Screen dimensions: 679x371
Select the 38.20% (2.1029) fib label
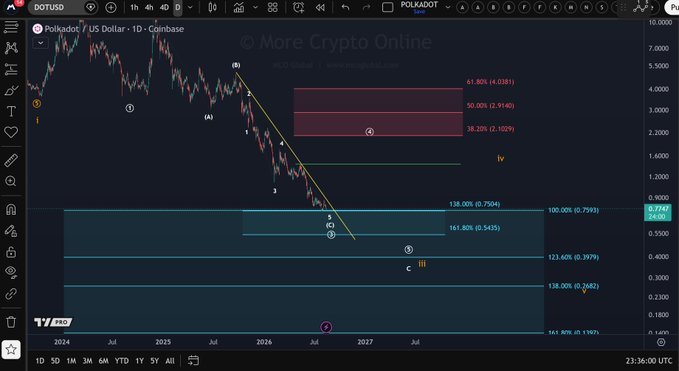tap(490, 129)
